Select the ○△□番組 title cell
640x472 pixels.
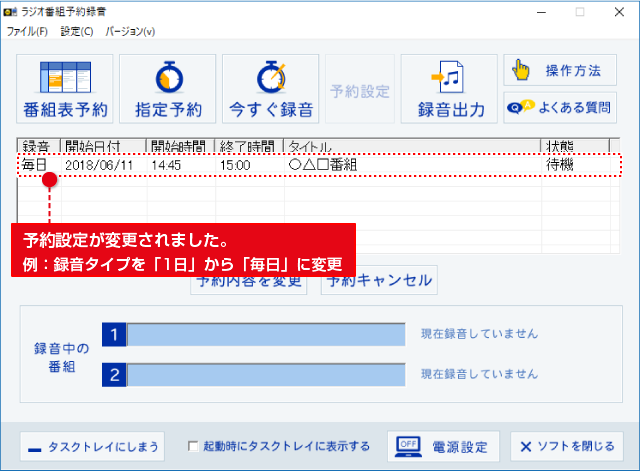[322, 165]
